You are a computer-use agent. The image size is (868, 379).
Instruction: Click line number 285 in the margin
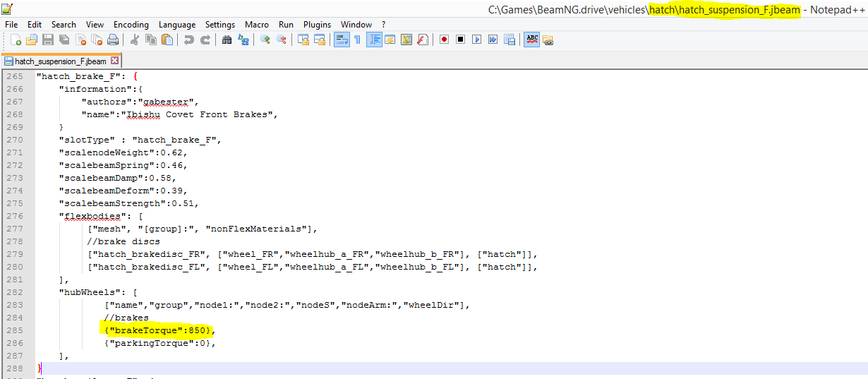16,330
